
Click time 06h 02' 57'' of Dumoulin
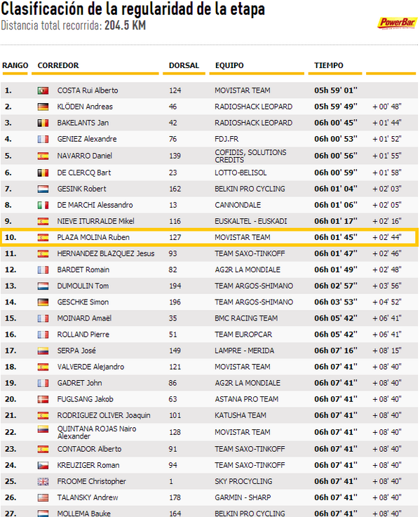336,286
